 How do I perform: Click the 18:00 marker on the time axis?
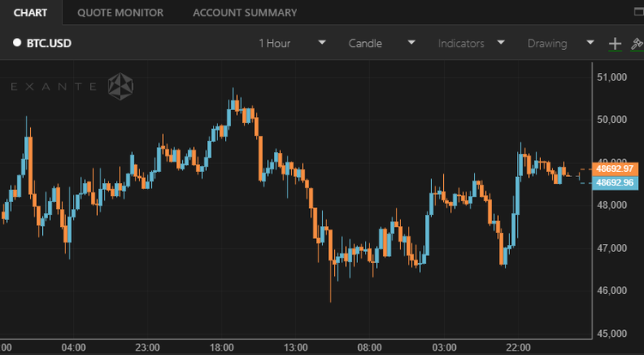point(222,347)
